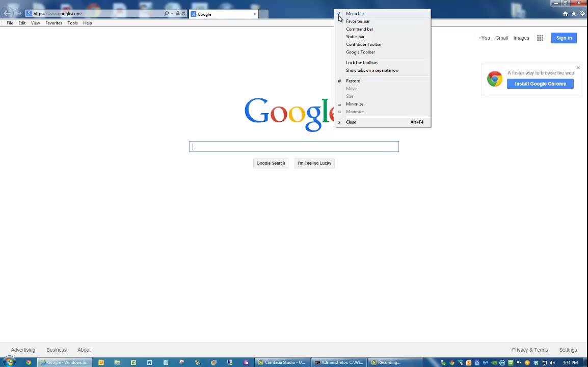Select the Google browser tab
This screenshot has height=367, width=588.
click(x=224, y=14)
